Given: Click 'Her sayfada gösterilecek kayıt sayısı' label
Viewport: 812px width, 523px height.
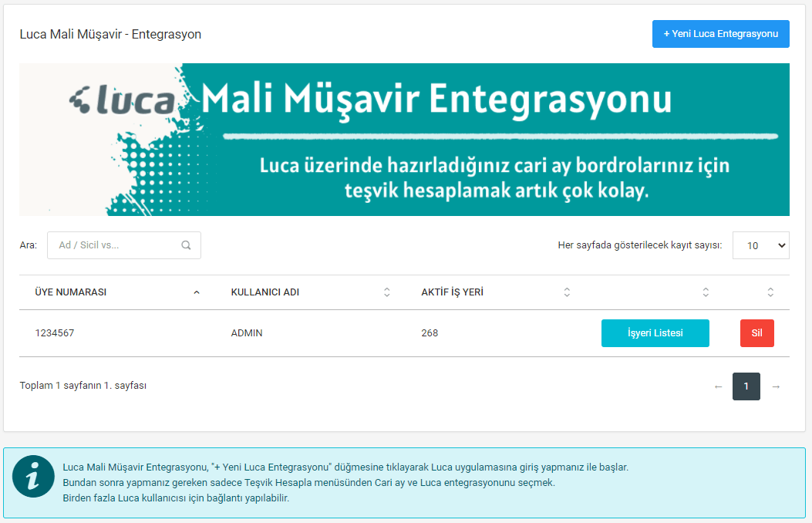Looking at the screenshot, I should [639, 245].
